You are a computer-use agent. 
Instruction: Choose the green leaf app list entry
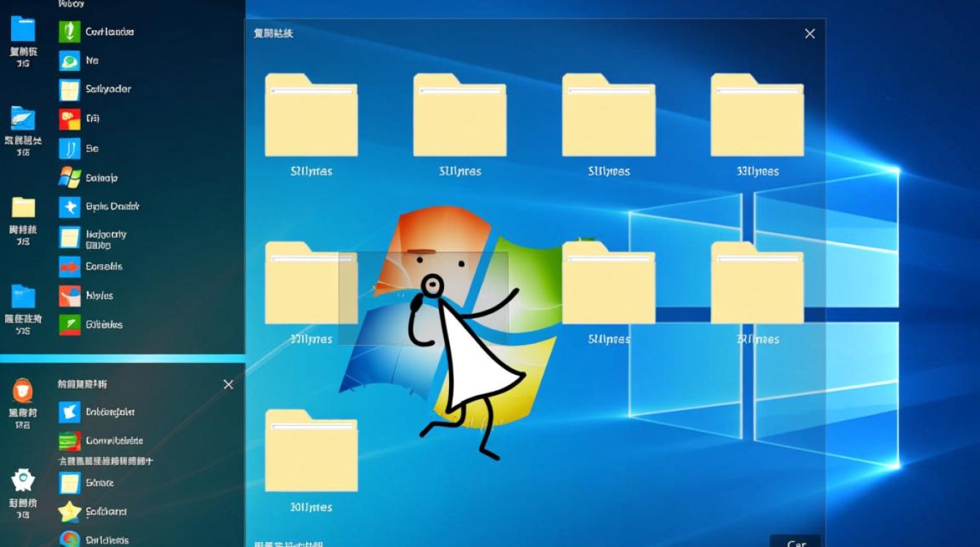tap(69, 325)
